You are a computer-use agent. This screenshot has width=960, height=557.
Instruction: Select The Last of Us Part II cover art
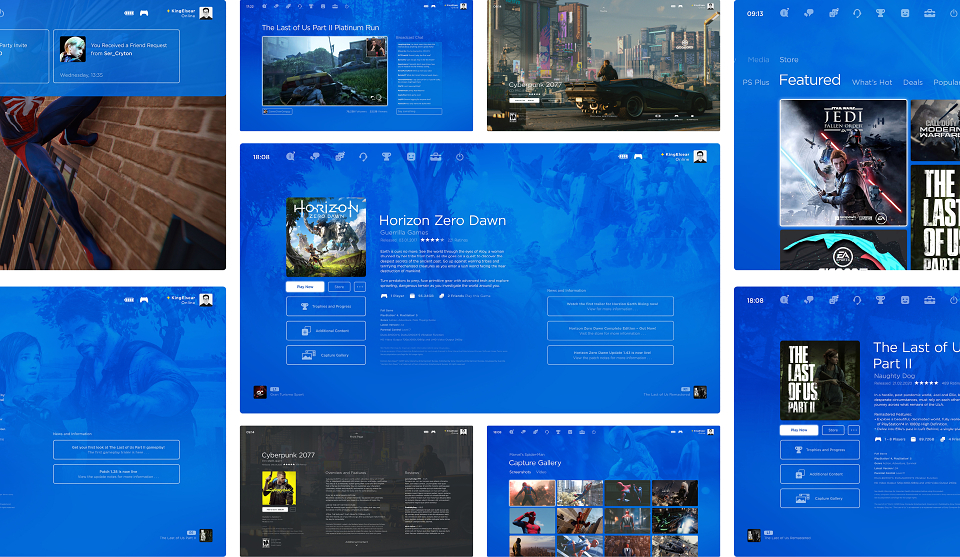tap(820, 380)
